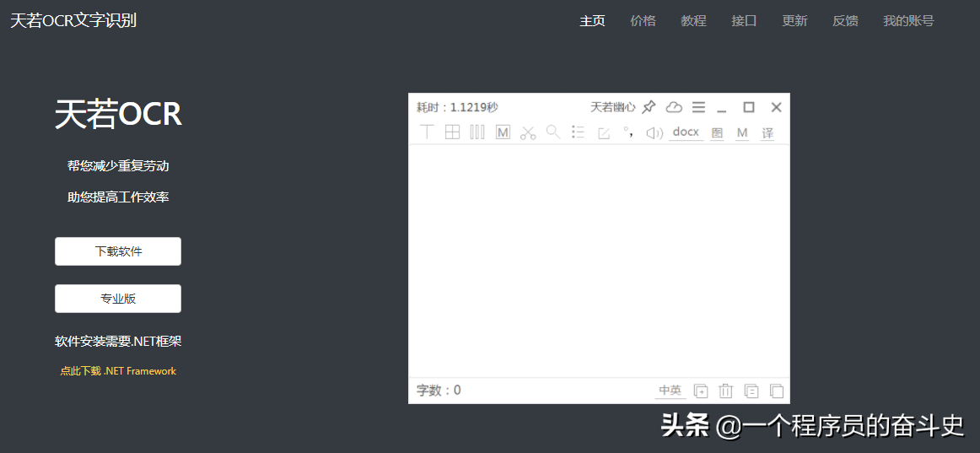Click the boxed M icon in toolbar
Viewport: 980px width, 453px height.
click(x=503, y=132)
